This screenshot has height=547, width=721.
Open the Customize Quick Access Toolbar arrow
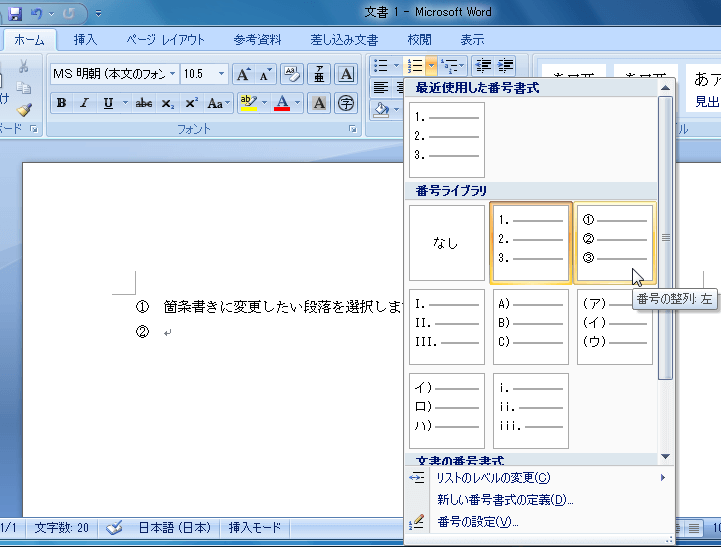point(98,14)
